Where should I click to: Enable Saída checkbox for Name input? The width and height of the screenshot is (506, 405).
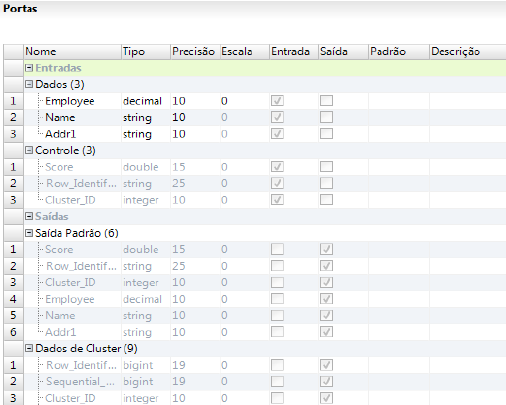tap(326, 117)
